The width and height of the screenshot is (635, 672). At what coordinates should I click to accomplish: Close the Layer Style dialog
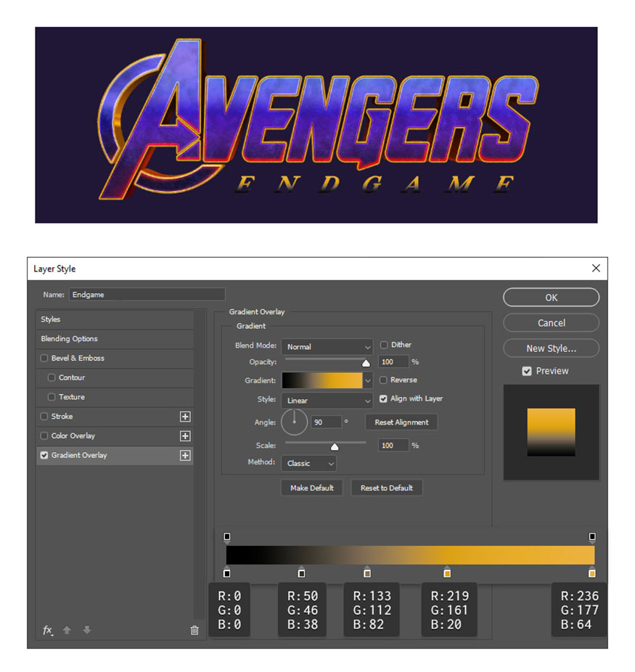point(596,269)
